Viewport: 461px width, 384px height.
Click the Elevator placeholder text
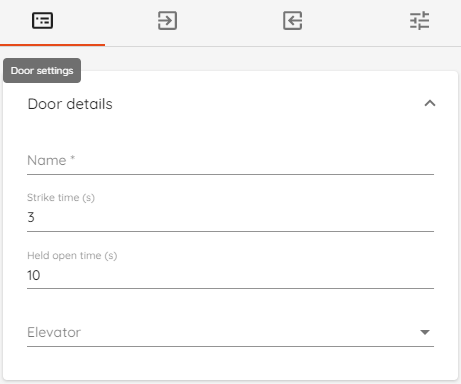(54, 332)
